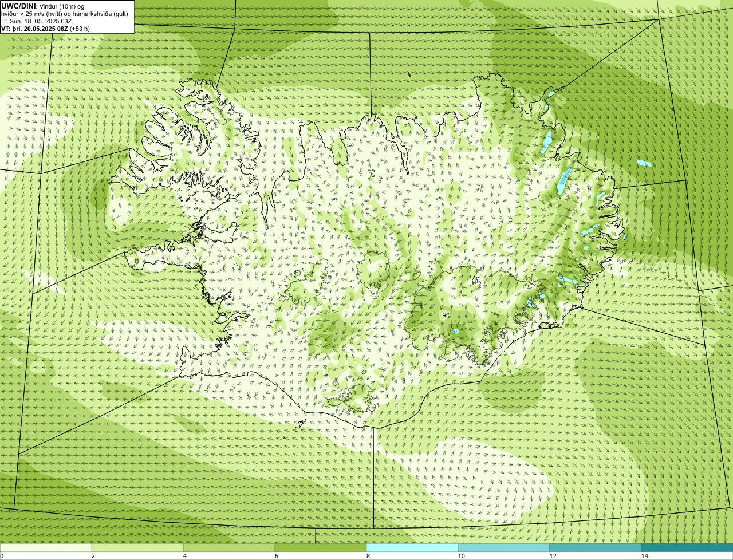Click the scale label '0'

click(x=2, y=556)
